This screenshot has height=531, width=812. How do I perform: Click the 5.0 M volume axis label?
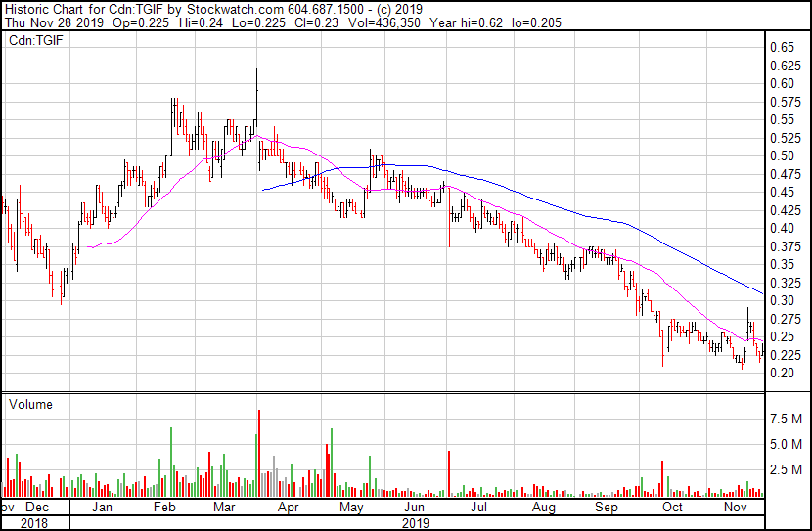[x=787, y=444]
